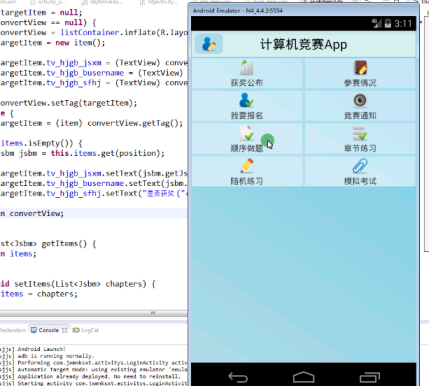Open 章节练习 checklist icon

360,133
